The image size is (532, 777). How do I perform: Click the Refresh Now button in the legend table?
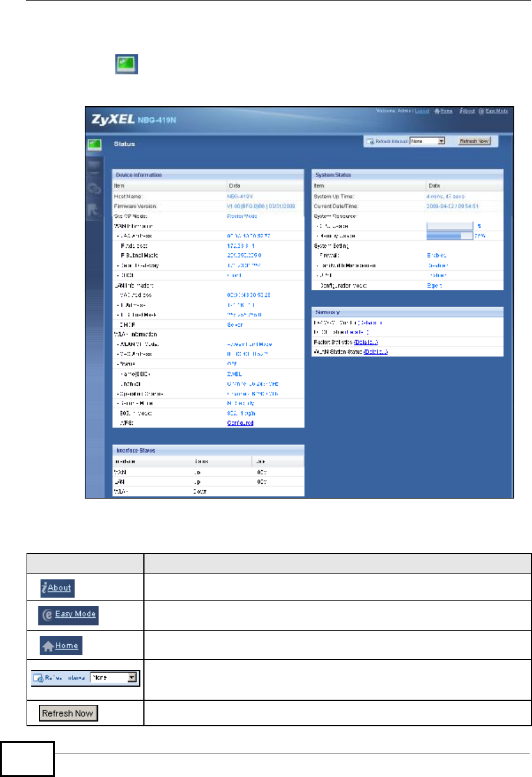(x=68, y=713)
